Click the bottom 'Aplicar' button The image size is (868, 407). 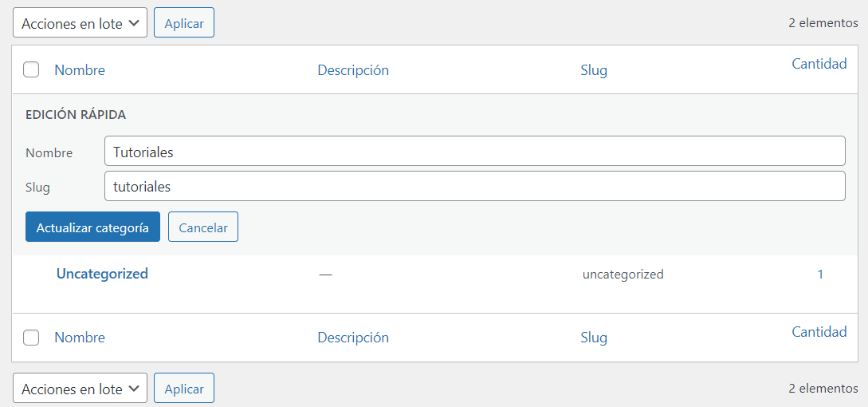pyautogui.click(x=184, y=389)
